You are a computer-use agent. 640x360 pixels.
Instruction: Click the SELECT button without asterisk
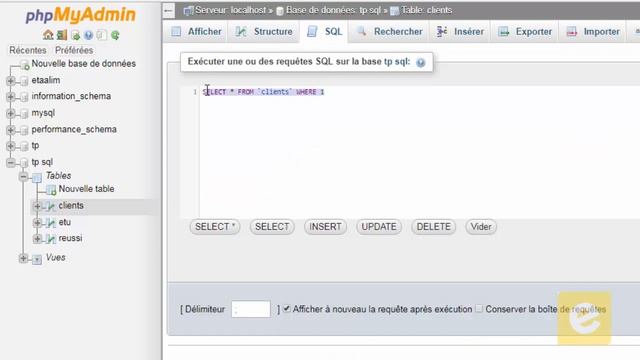272,227
